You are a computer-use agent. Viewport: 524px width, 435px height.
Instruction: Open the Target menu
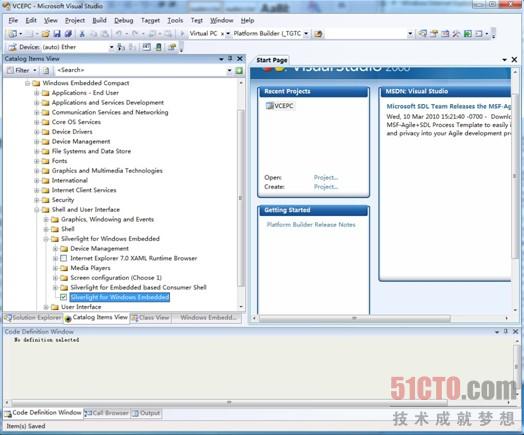point(150,20)
